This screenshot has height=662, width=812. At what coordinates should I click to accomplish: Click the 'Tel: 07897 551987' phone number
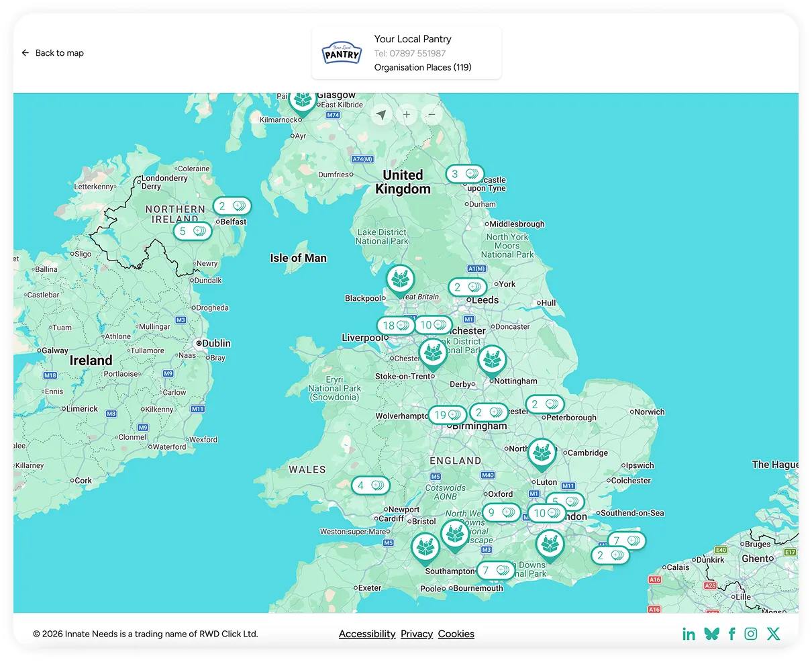[410, 53]
